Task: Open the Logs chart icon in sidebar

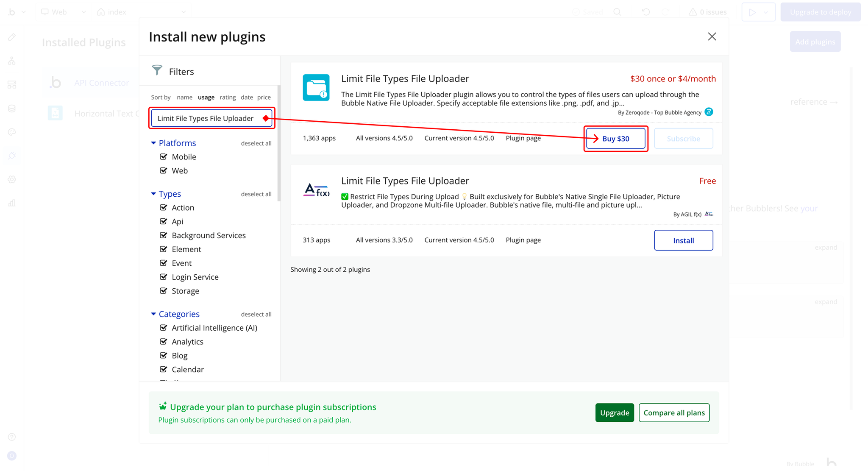Action: tap(12, 203)
